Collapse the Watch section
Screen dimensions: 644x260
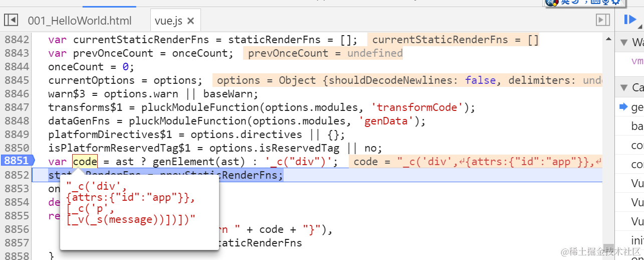point(624,42)
